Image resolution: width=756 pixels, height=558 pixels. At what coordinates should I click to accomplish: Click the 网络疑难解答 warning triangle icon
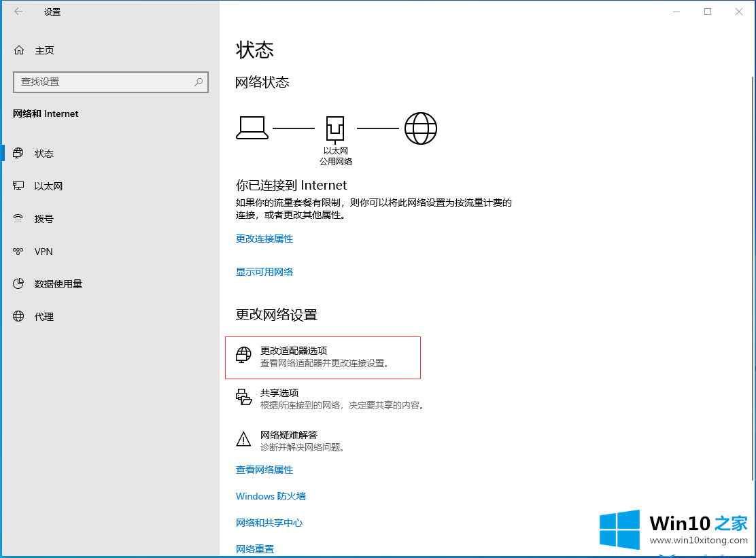(x=243, y=439)
